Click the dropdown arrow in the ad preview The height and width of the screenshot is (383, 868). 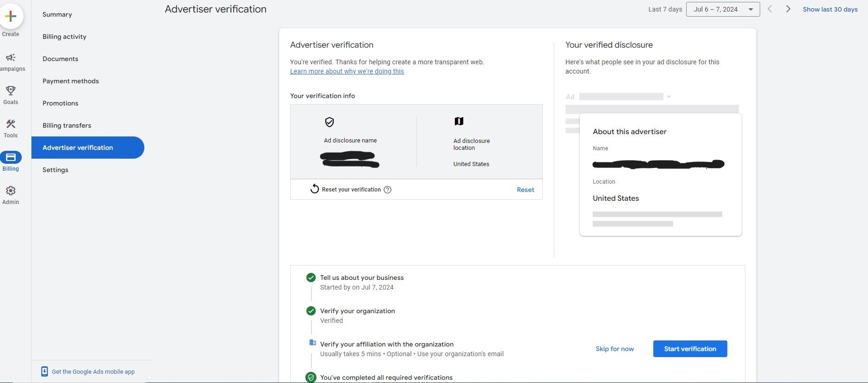[669, 97]
